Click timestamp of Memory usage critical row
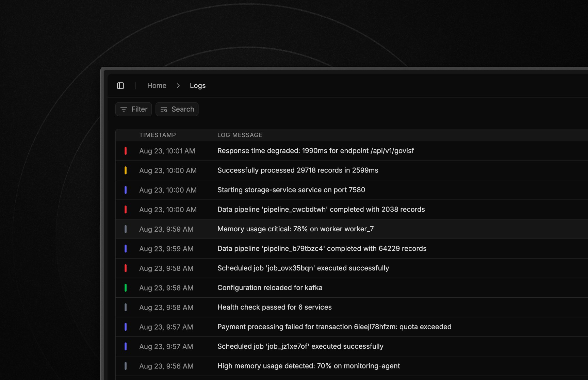The image size is (588, 380). [166, 229]
